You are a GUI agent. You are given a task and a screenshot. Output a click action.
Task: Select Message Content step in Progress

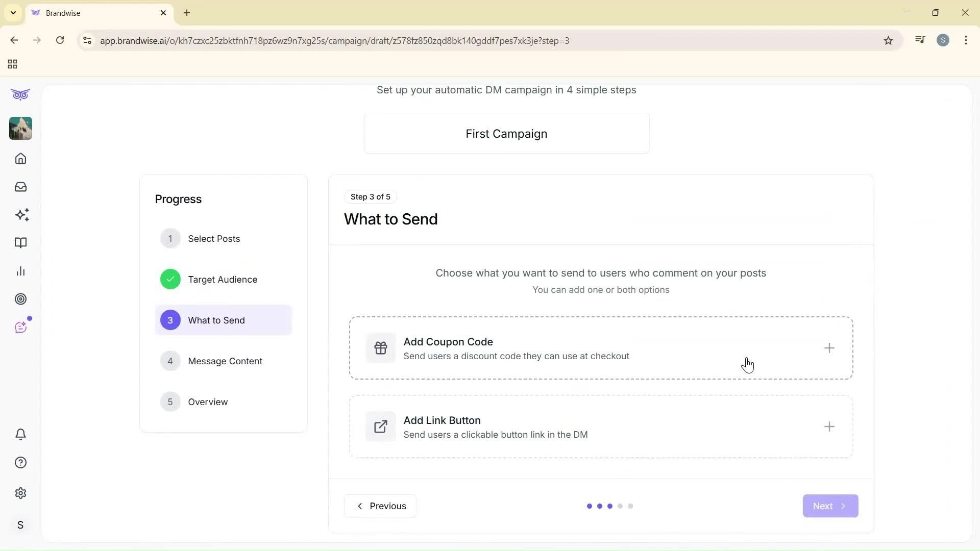tap(225, 361)
